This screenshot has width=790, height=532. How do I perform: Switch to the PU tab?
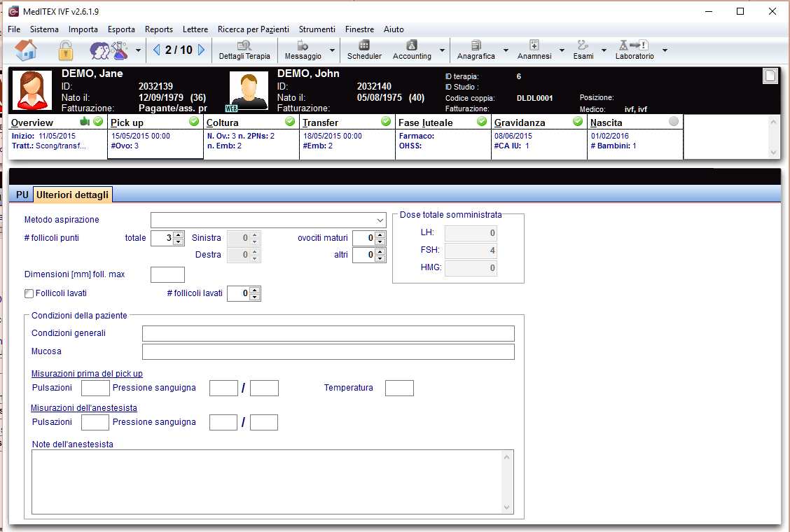click(22, 195)
